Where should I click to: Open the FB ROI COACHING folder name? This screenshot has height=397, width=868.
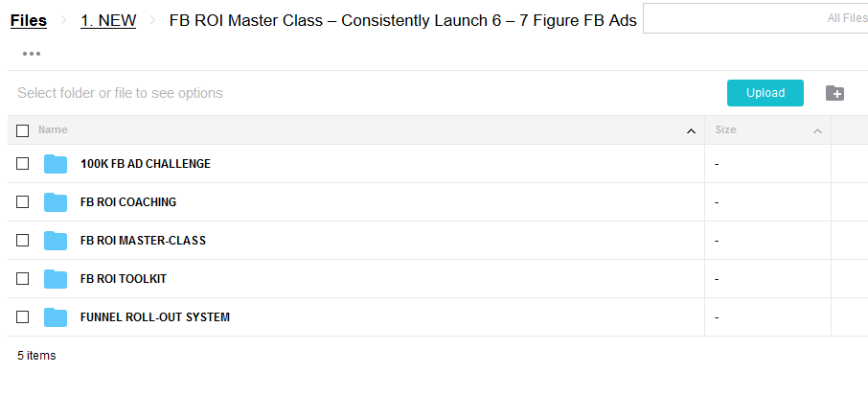coord(128,202)
